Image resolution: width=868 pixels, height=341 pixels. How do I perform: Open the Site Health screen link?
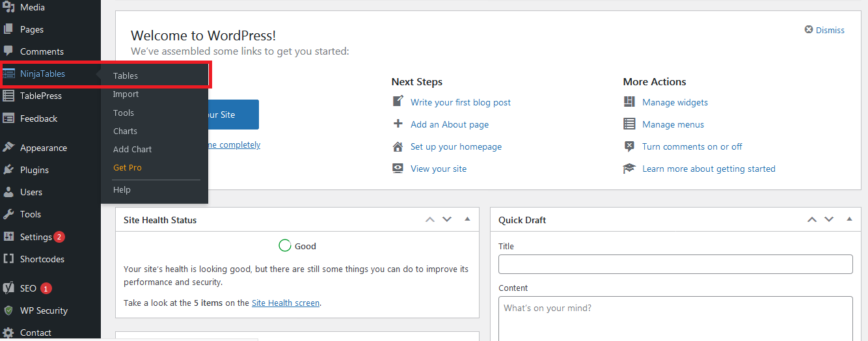[x=286, y=303]
